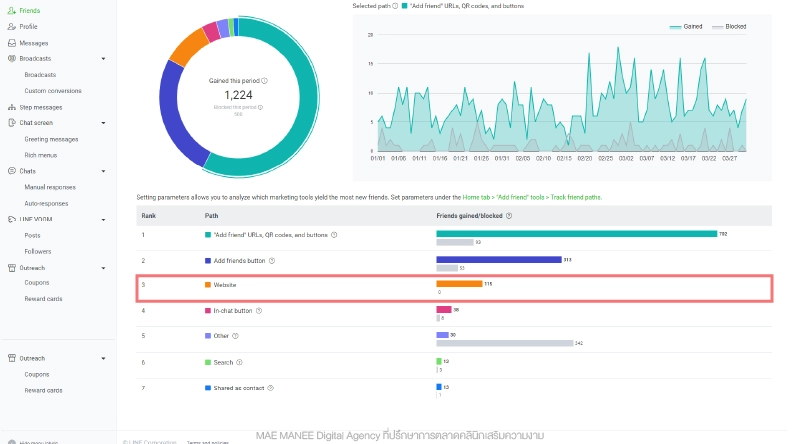Screen dimensions: 801x444
Task: Open Rich menus
Action: click(x=41, y=155)
